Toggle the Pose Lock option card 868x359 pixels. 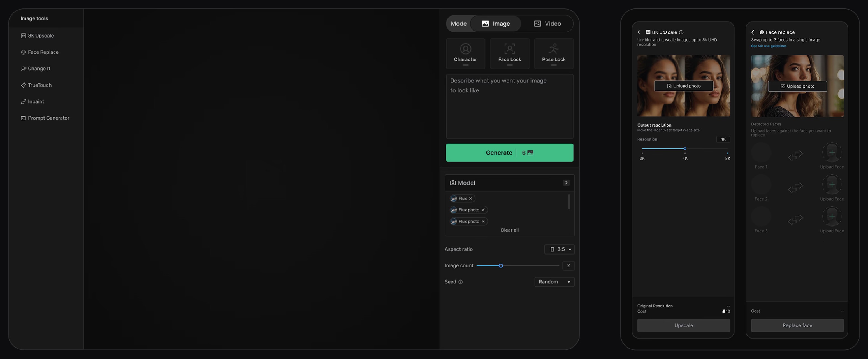tap(554, 54)
